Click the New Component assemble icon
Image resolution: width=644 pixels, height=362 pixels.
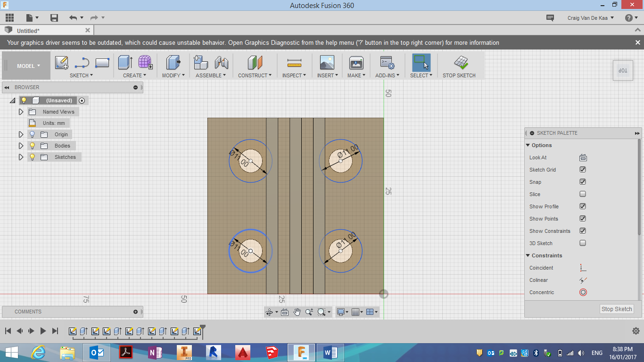click(201, 63)
